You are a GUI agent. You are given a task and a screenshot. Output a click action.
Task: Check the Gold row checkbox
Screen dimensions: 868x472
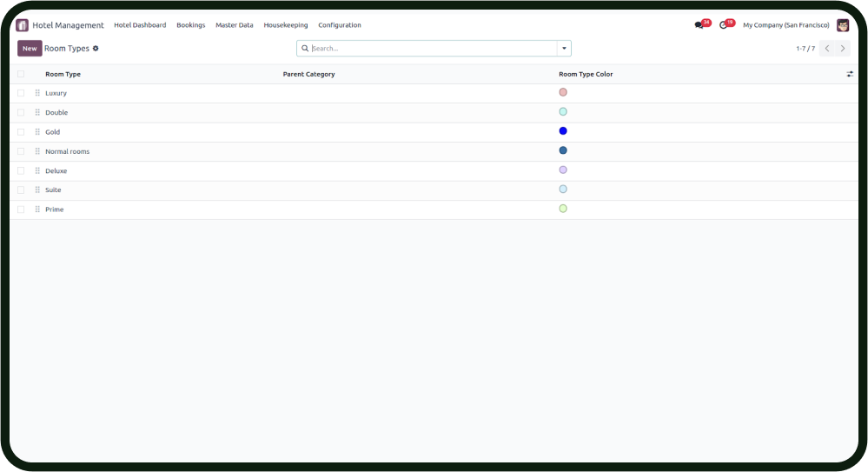[x=21, y=132]
